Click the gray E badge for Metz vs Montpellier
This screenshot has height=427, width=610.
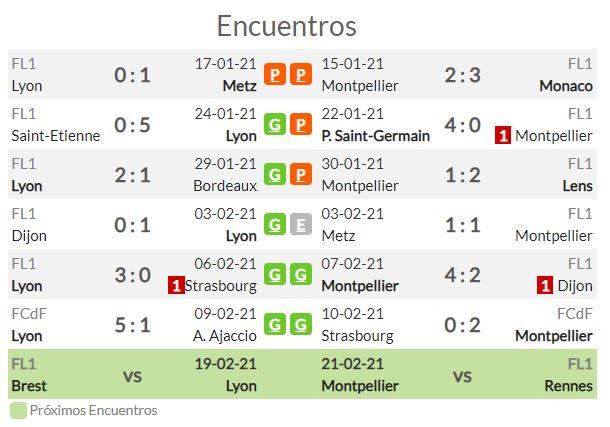301,224
